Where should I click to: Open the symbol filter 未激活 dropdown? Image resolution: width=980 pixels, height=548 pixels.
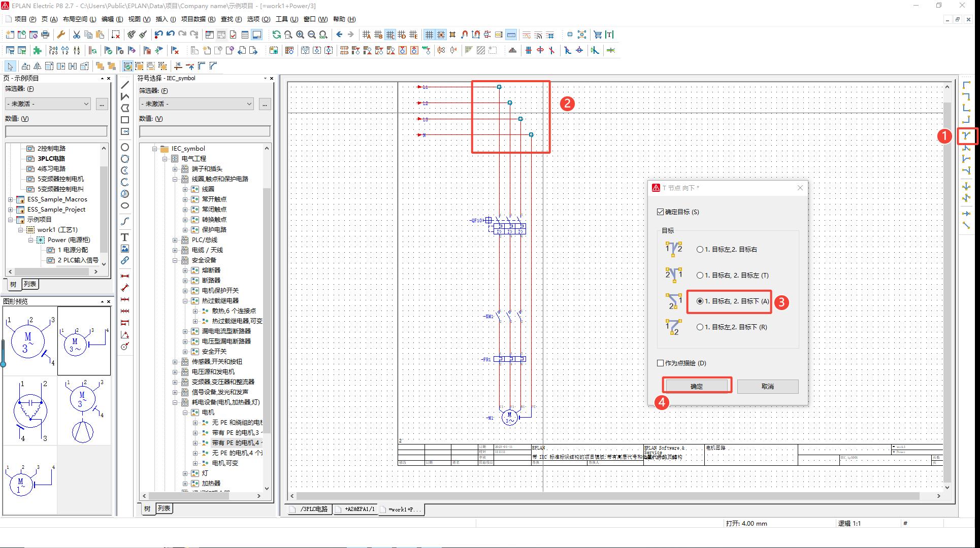coord(197,104)
